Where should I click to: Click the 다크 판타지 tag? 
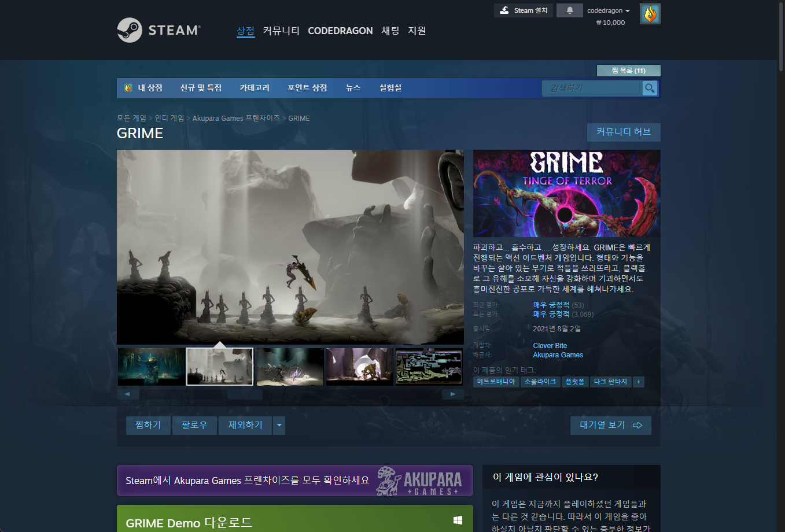pyautogui.click(x=611, y=382)
